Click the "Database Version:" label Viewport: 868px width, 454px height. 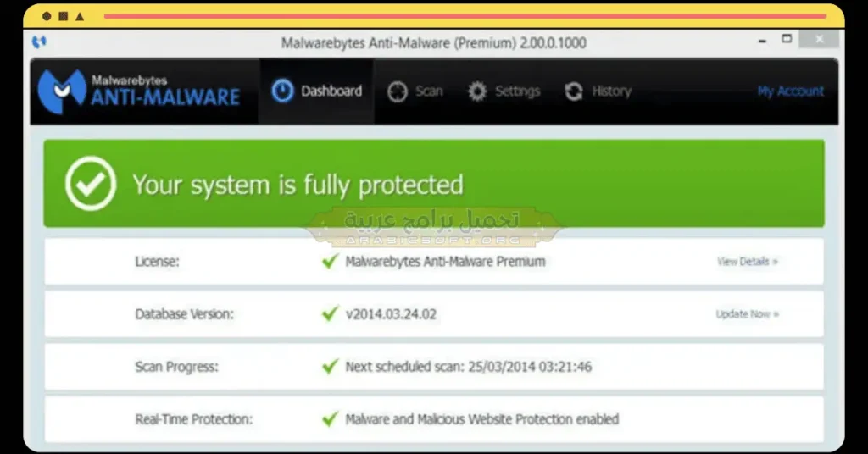coord(184,314)
